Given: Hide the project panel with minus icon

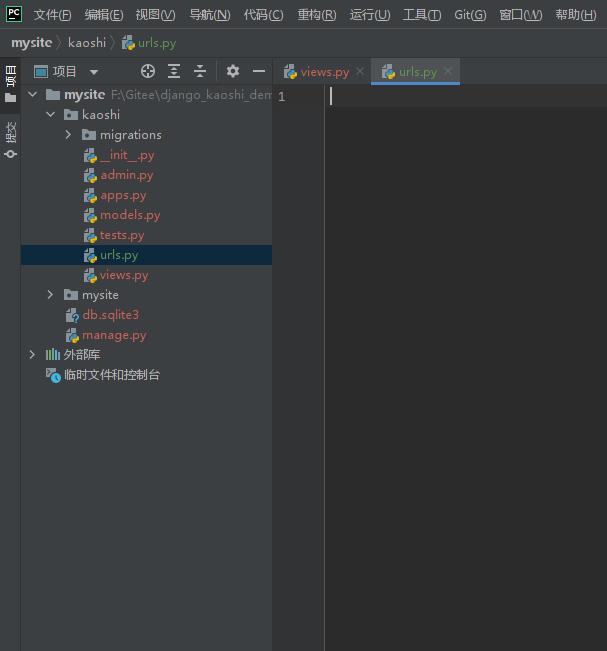Looking at the screenshot, I should tap(259, 71).
